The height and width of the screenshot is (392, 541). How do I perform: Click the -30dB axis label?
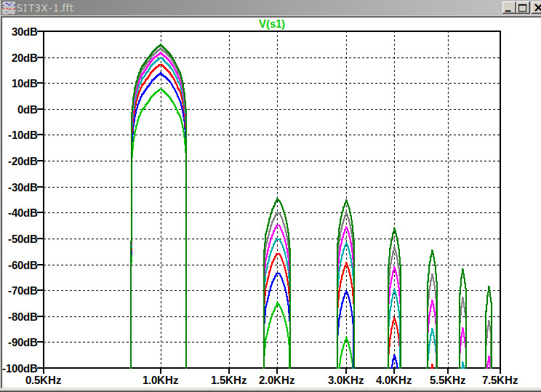(23, 188)
